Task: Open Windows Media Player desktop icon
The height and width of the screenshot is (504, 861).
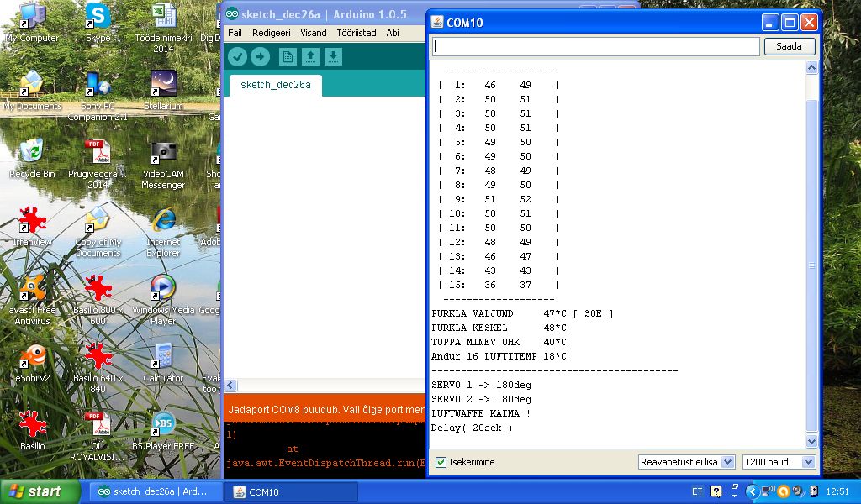Action: pos(163,291)
